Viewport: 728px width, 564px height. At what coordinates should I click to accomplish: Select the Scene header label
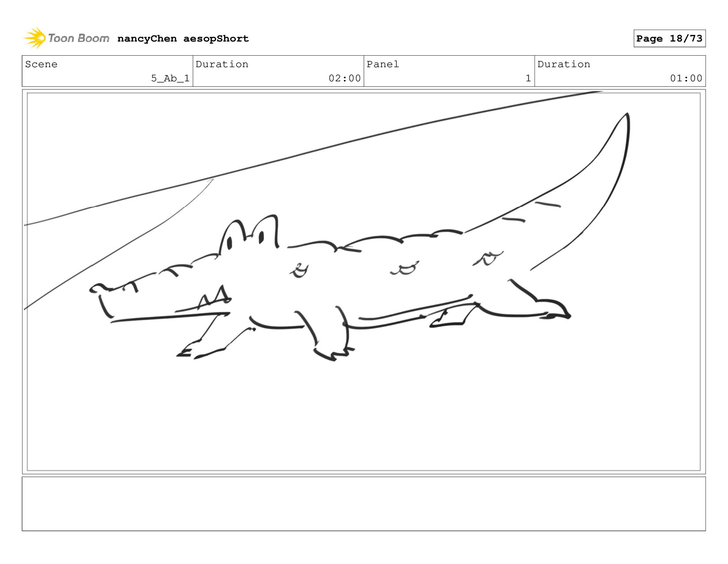41,64
